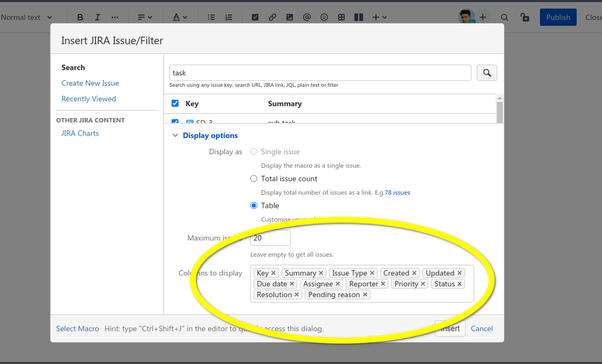Click user avatar in editor header
Image resolution: width=602 pixels, height=364 pixels.
click(466, 17)
